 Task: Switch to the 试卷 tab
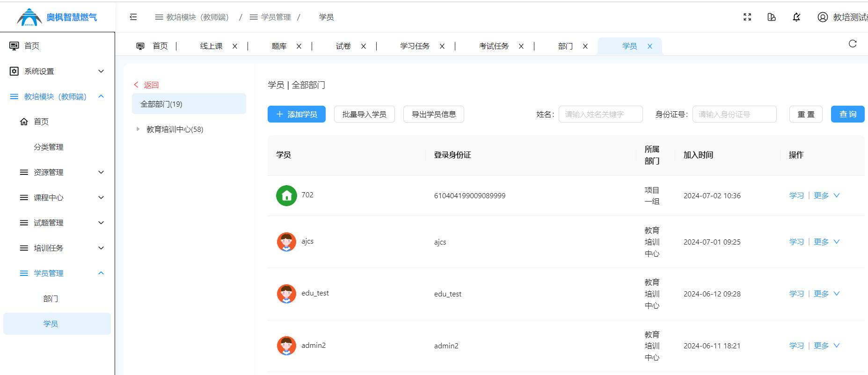coord(343,46)
